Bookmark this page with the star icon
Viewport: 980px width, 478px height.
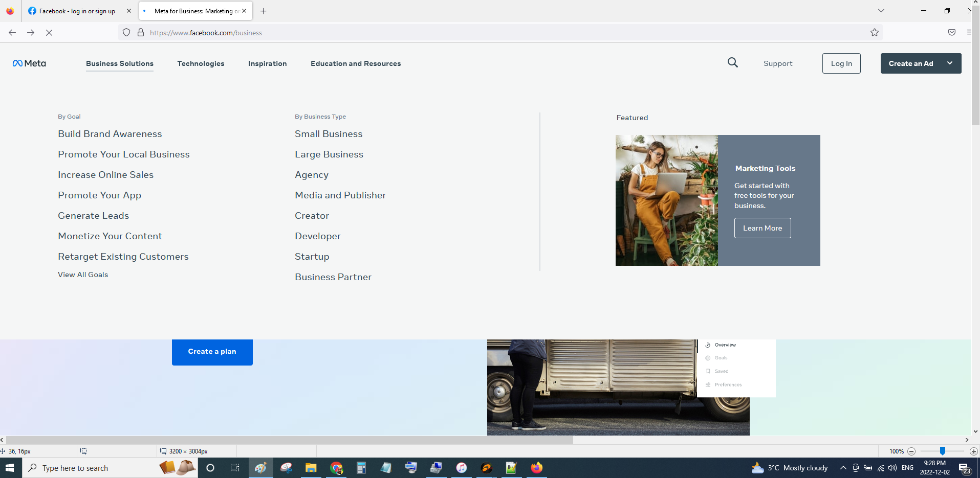(875, 33)
